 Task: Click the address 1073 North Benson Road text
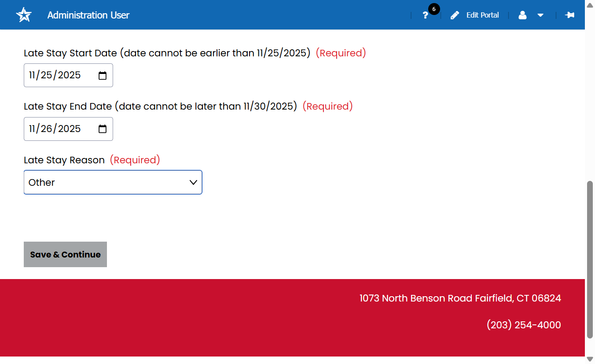tap(460, 298)
